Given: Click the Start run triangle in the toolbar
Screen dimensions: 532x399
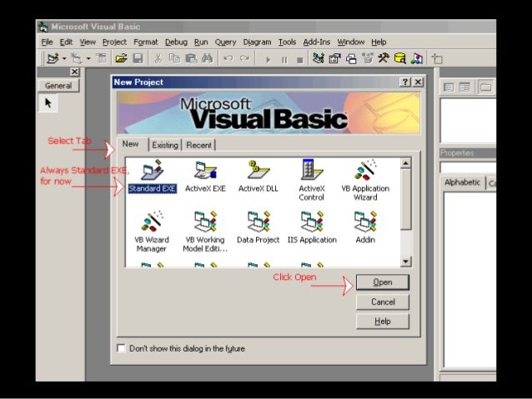Looking at the screenshot, I should coord(268,60).
